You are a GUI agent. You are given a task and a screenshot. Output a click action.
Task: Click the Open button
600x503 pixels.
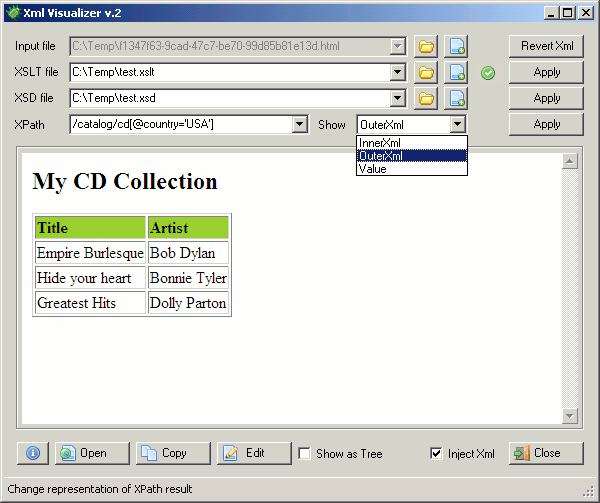click(x=92, y=453)
